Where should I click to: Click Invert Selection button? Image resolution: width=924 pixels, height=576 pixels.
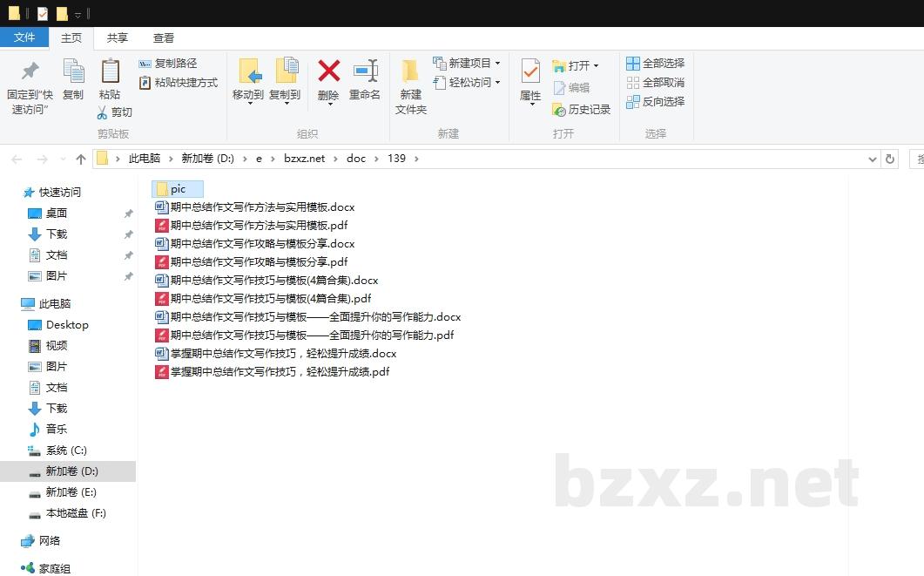[655, 102]
